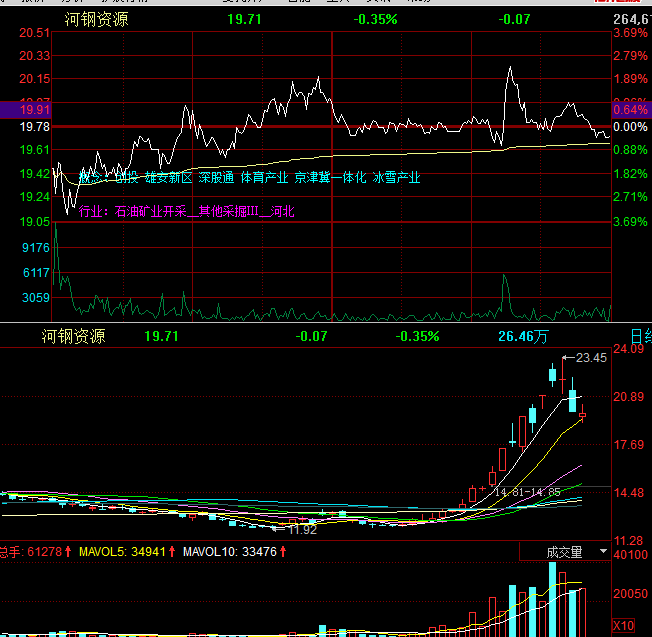
Task: Select the 11.28 K-line price axis label
Action: [x=628, y=541]
